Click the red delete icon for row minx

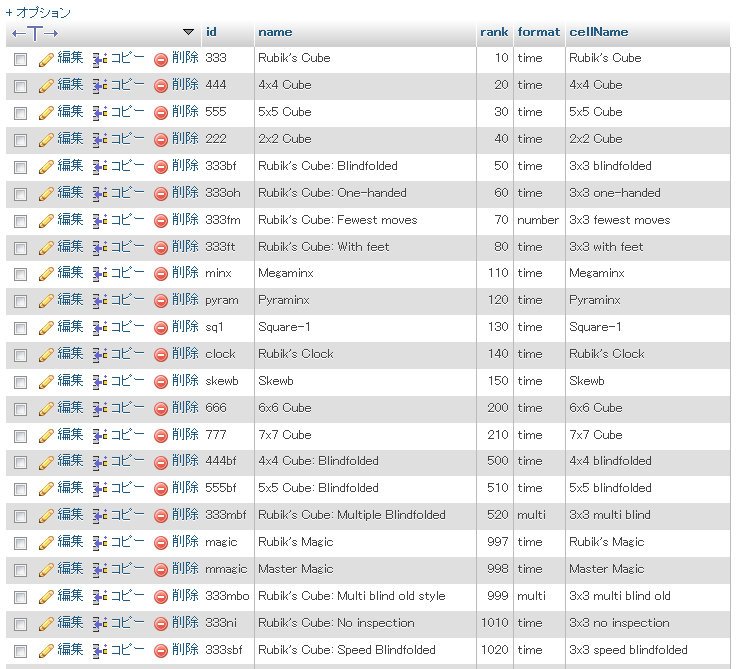pyautogui.click(x=161, y=275)
